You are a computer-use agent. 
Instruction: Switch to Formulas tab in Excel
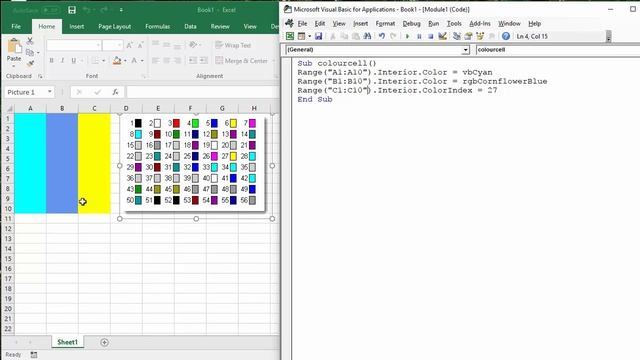tap(158, 27)
